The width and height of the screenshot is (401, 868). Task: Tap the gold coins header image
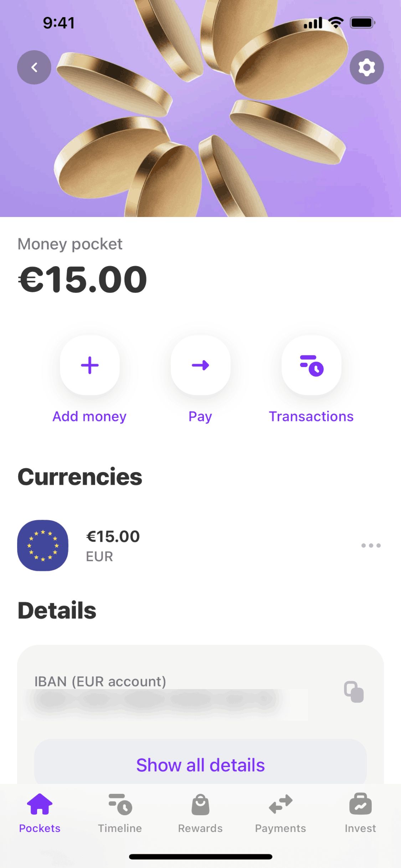click(200, 125)
